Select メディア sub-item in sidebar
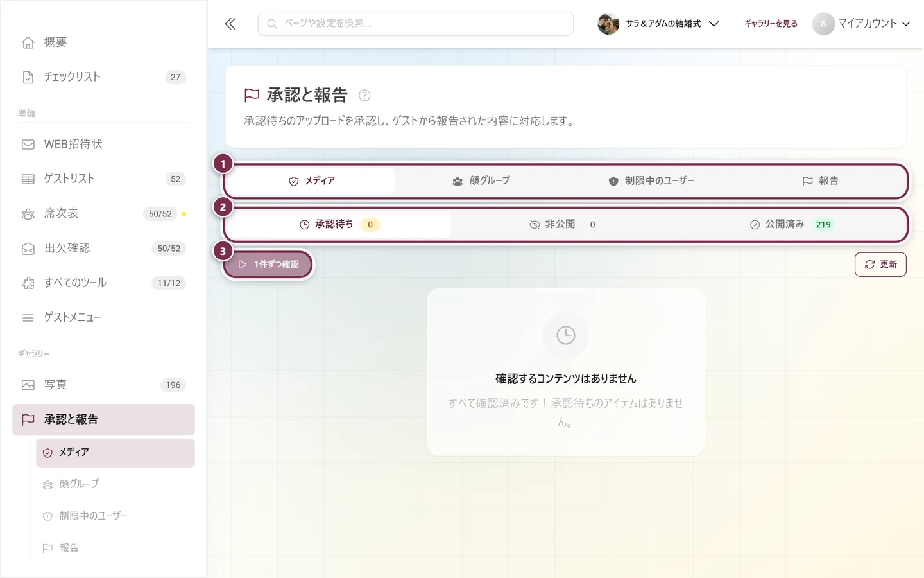Screen dimensions: 924x578 pos(116,453)
